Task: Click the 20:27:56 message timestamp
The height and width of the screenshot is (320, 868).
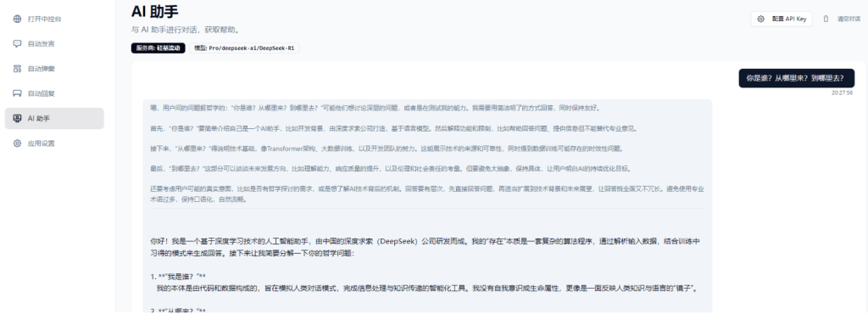Action: click(x=842, y=93)
